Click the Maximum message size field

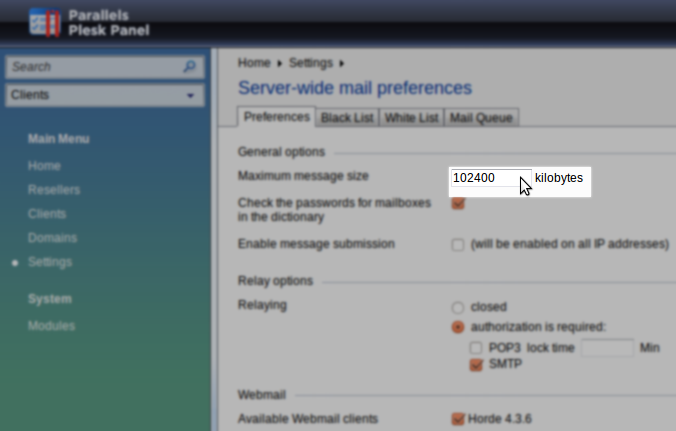[491, 178]
